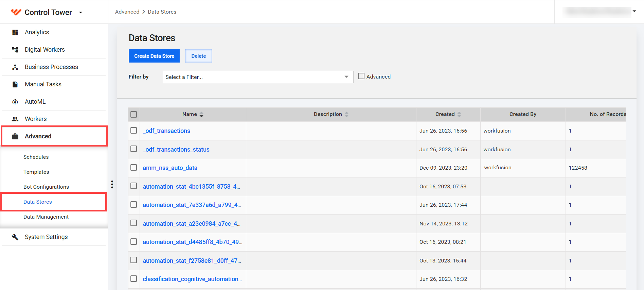The image size is (644, 290).
Task: Open automation_stat_f2758e81_d0ff link
Action: (x=192, y=261)
